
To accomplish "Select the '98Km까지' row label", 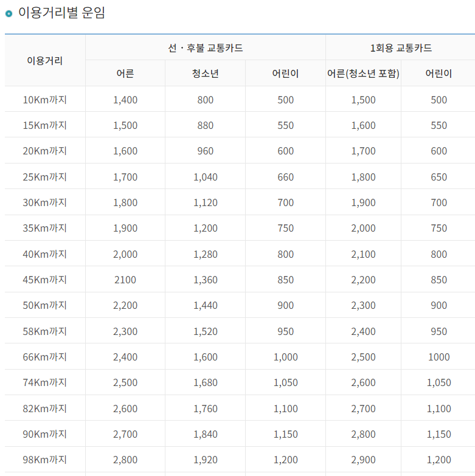I will coord(45,460).
